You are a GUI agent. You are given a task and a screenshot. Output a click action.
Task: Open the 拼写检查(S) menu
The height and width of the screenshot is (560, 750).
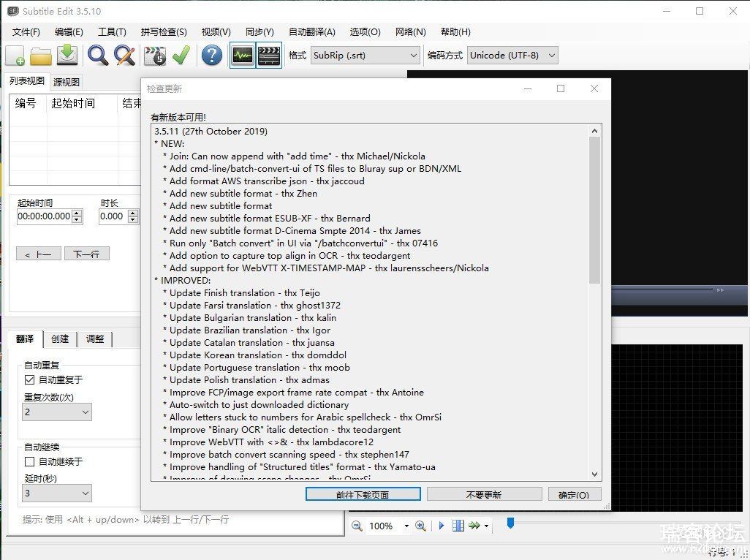(164, 32)
